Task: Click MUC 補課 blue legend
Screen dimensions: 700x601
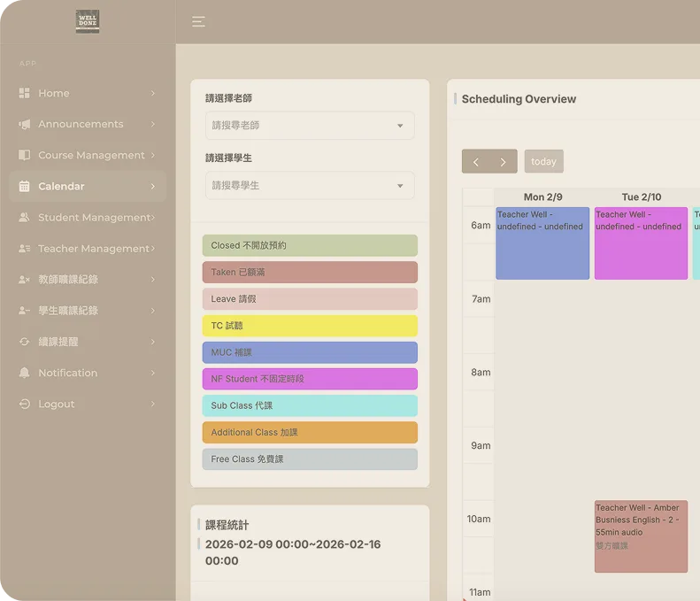Action: point(310,352)
